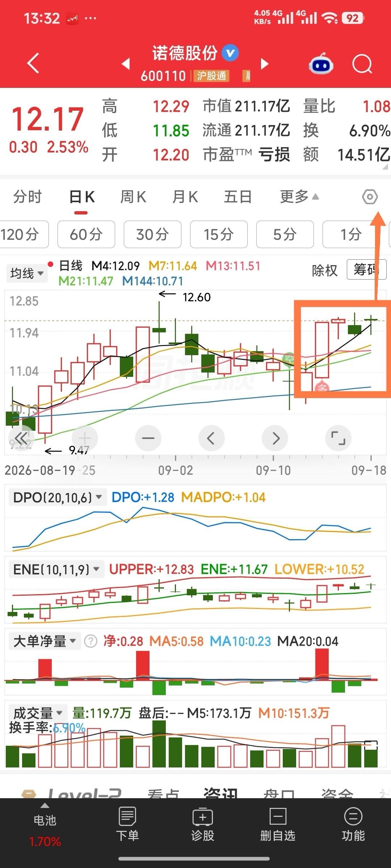Image resolution: width=391 pixels, height=868 pixels.
Task: Open the DPO(20,10,6) indicator dropdown
Action: pyautogui.click(x=57, y=497)
